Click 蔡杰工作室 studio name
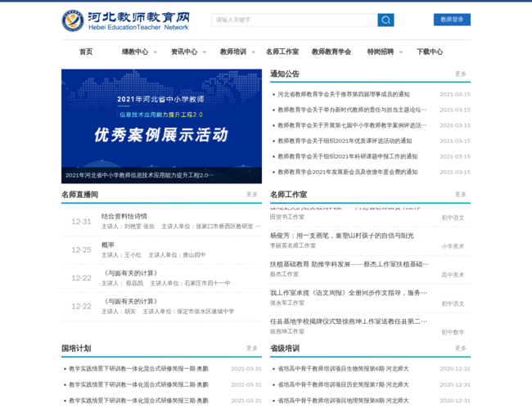 click(x=284, y=274)
